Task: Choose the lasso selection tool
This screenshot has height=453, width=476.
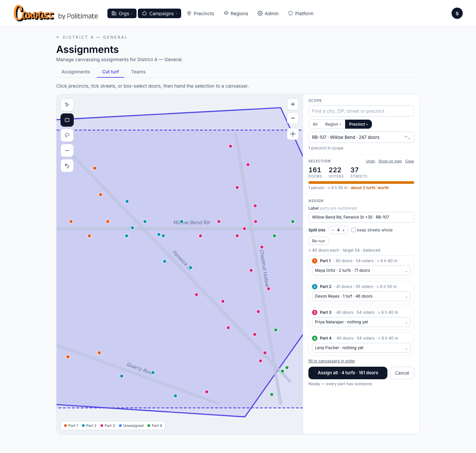Action: pyautogui.click(x=67, y=135)
